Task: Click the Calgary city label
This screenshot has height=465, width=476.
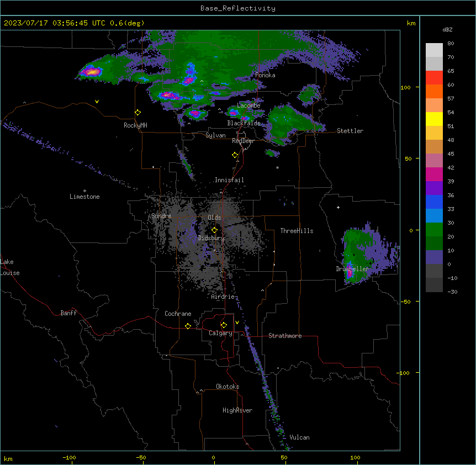Action: [220, 333]
